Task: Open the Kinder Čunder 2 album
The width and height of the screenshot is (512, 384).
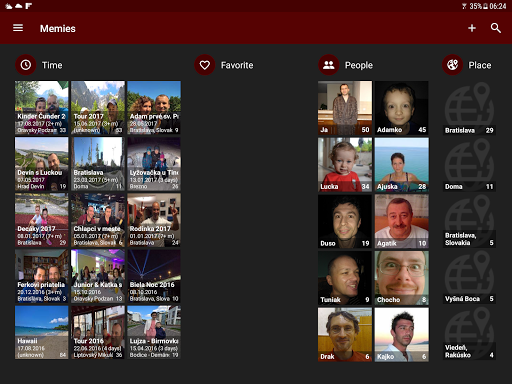Action: tap(42, 108)
